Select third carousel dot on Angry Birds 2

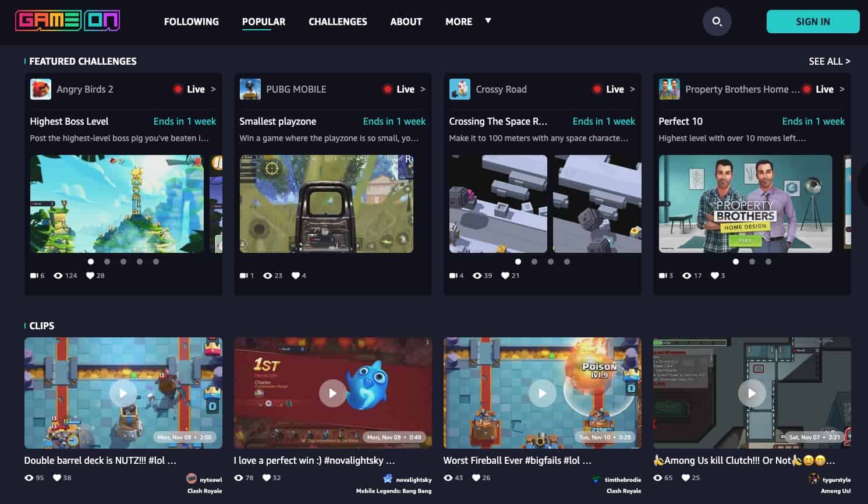pyautogui.click(x=123, y=262)
